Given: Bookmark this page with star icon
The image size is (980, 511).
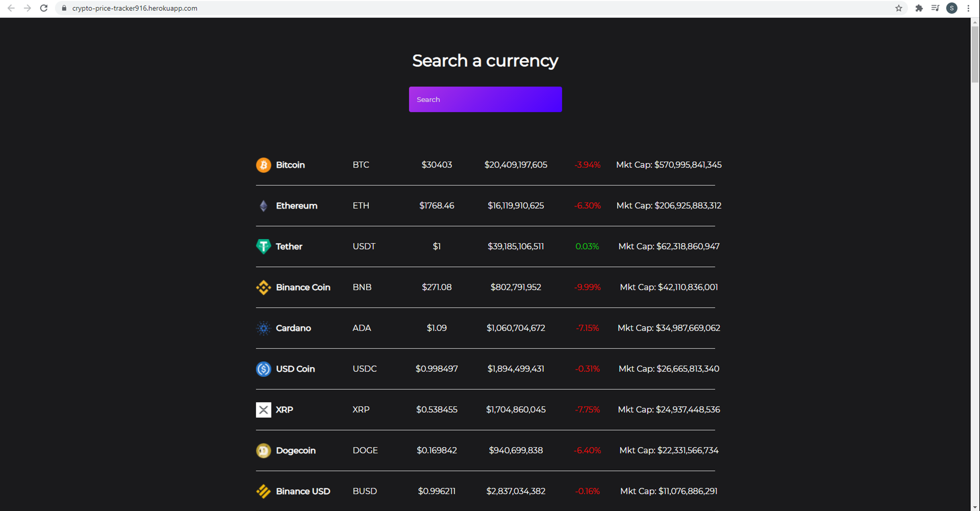Looking at the screenshot, I should 898,8.
